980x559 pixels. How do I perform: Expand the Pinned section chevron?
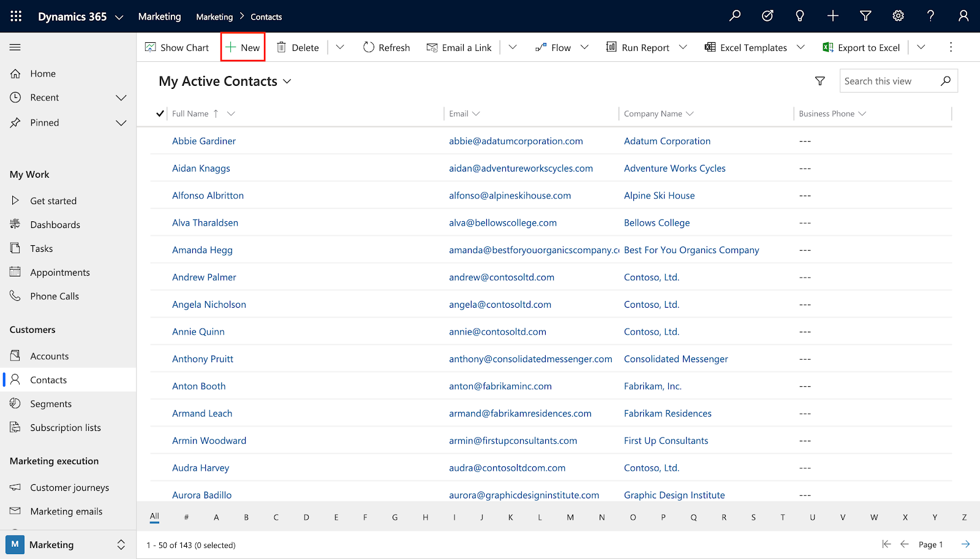point(121,123)
